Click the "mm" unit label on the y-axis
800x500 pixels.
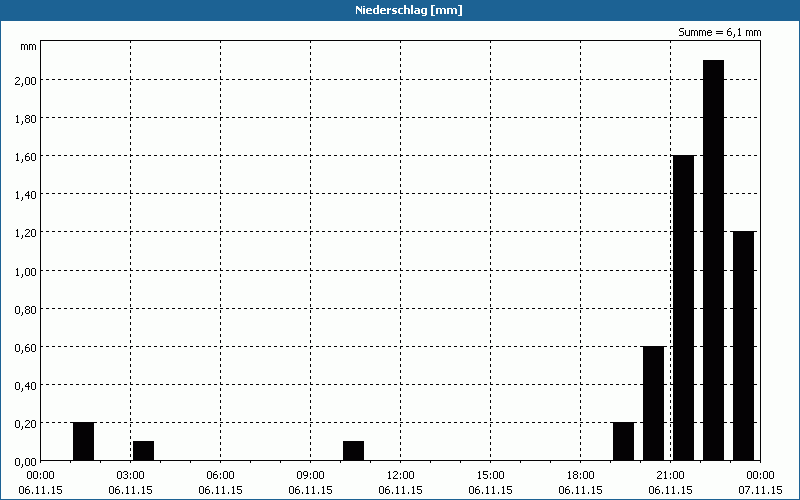(x=29, y=46)
